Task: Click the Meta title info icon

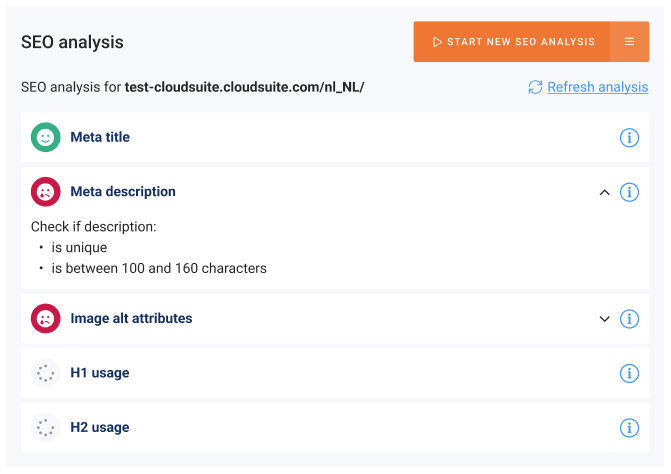Action: click(x=629, y=138)
